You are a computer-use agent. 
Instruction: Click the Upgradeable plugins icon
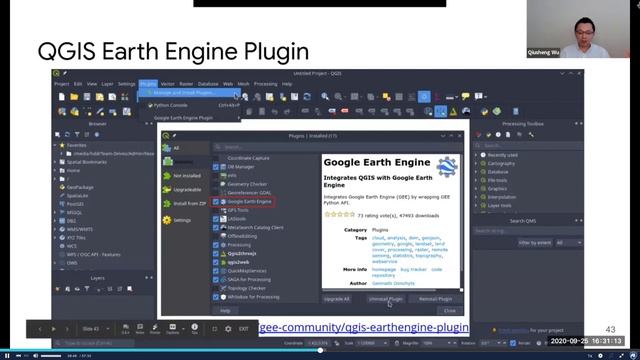click(167, 190)
